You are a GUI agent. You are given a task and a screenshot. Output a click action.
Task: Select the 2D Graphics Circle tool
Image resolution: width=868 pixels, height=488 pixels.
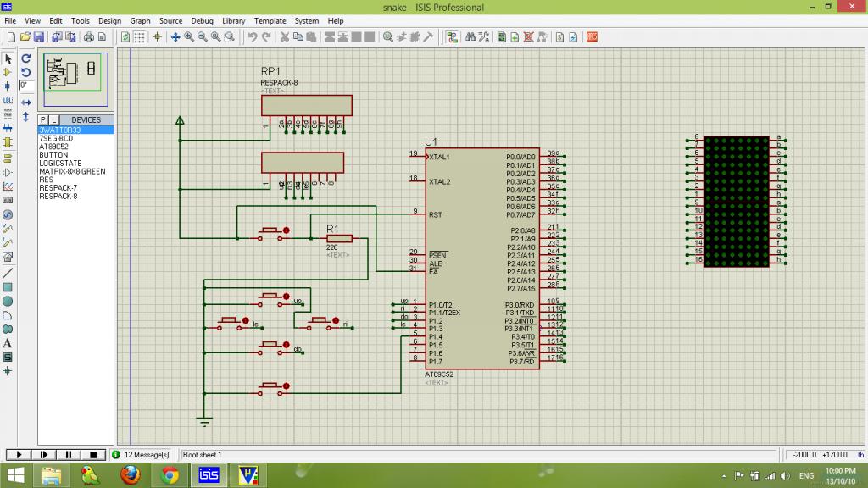pos(8,301)
